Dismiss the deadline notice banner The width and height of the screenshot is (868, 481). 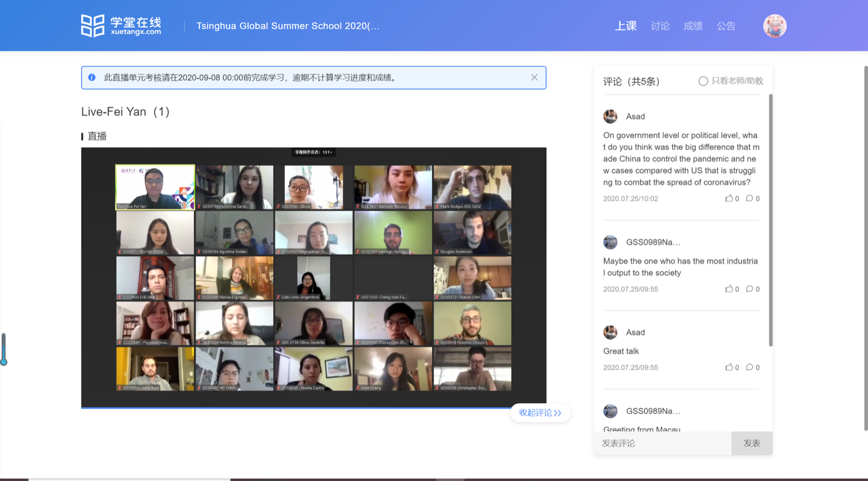click(534, 77)
